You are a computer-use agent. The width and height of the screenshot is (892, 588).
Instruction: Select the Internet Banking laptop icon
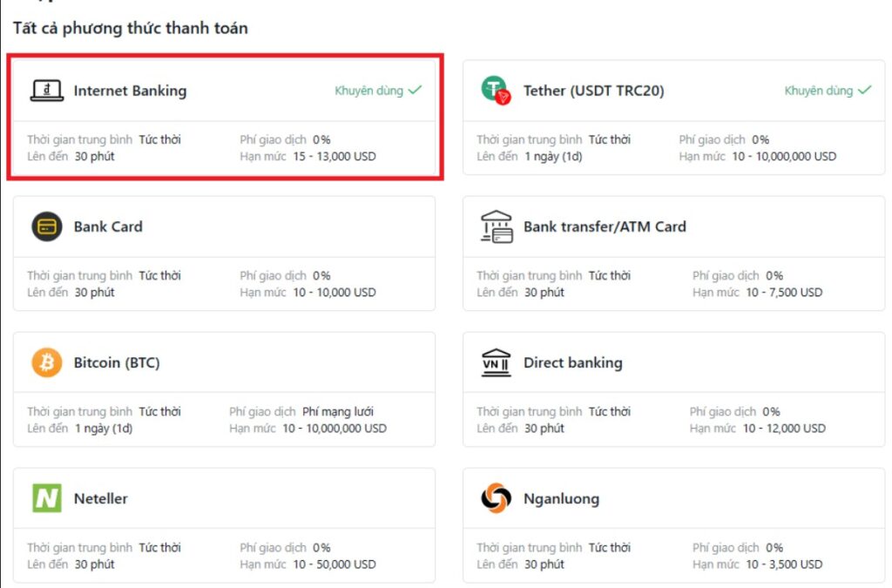coord(48,90)
